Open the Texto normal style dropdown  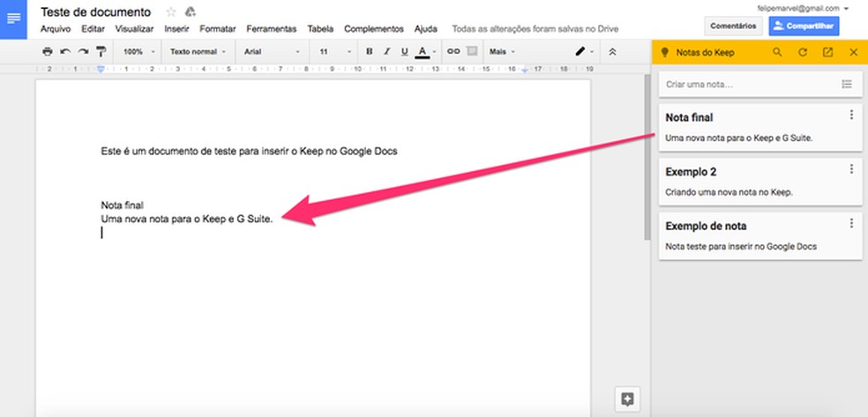[198, 51]
